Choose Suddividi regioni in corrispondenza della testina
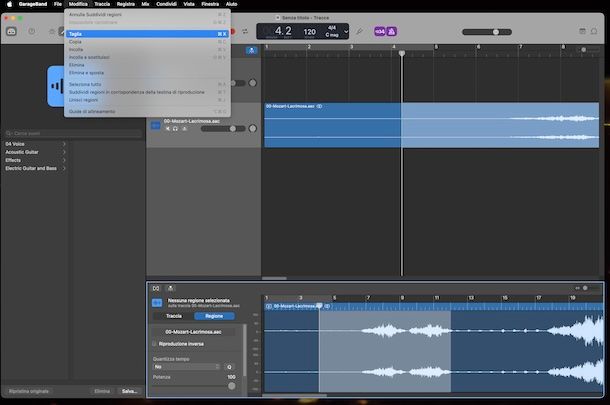This screenshot has height=405, width=610. (147, 92)
